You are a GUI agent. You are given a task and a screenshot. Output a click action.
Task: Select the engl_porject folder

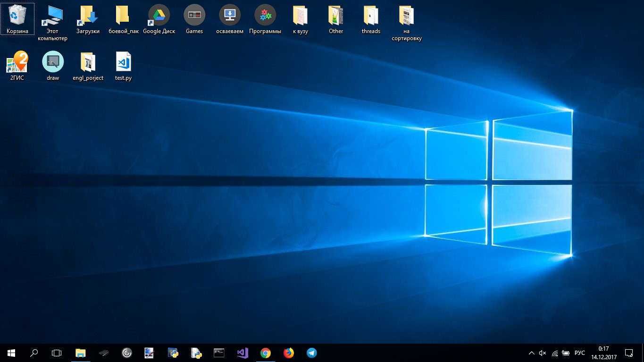pos(88,66)
